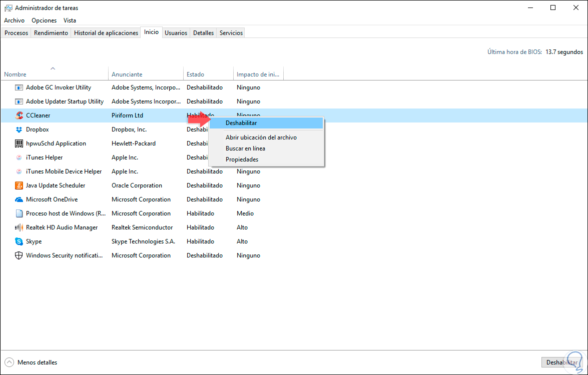
Task: Click the hpwuSchd Application icon
Action: click(x=19, y=143)
